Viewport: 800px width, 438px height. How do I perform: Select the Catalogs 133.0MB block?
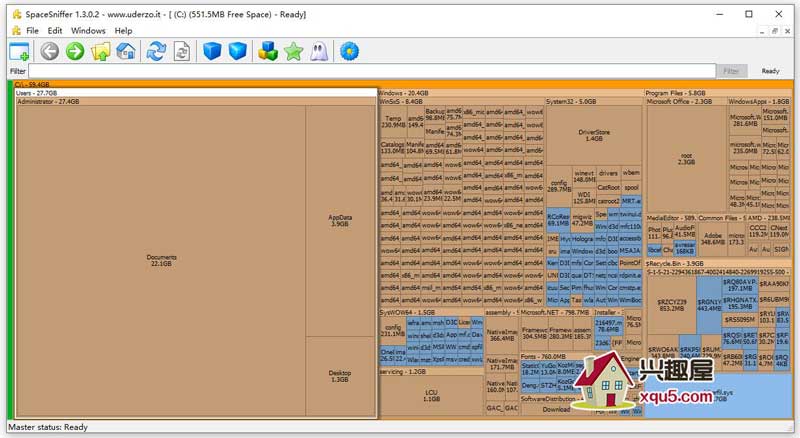tap(392, 148)
